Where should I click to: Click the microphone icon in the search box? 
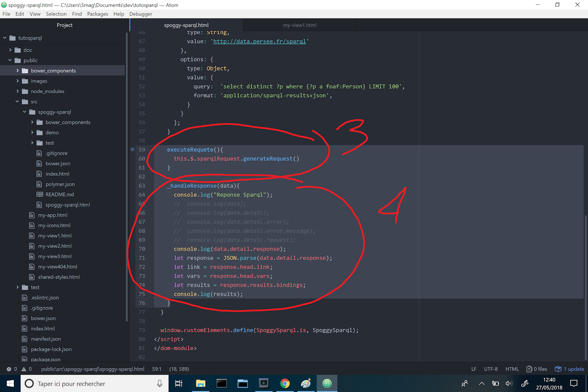point(159,384)
